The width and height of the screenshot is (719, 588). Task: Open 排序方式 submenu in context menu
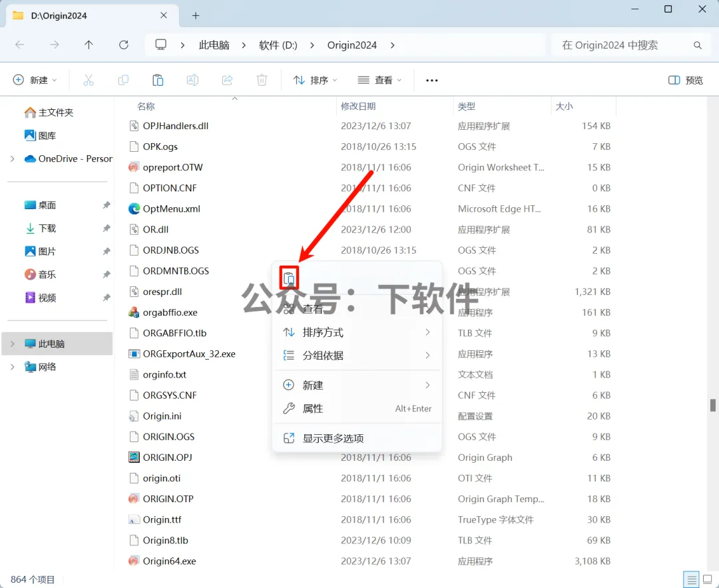pyautogui.click(x=357, y=332)
